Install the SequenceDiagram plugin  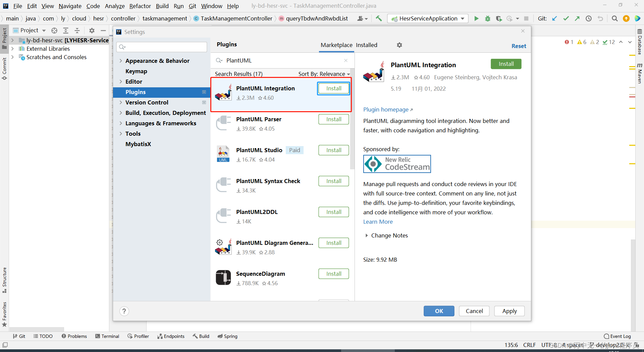pyautogui.click(x=334, y=274)
